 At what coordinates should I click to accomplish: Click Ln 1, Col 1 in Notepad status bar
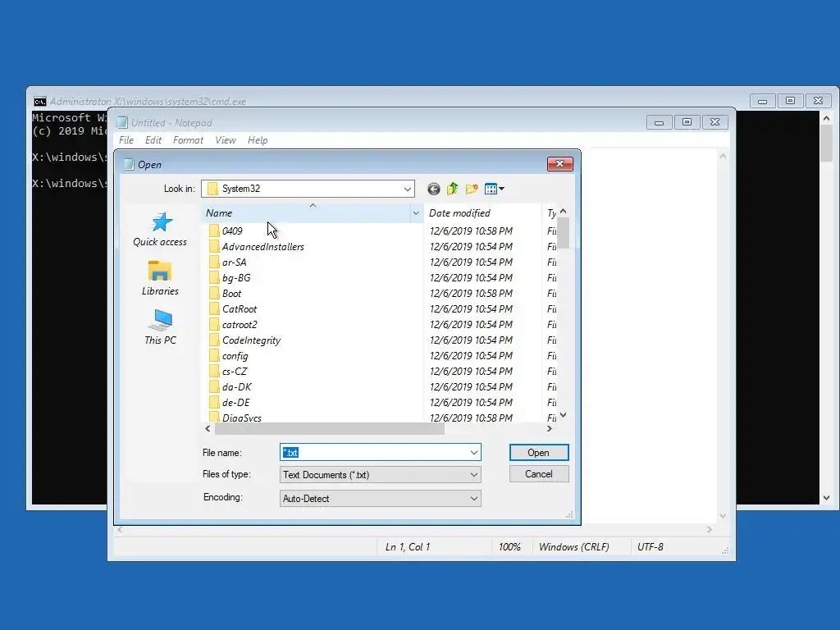click(408, 547)
